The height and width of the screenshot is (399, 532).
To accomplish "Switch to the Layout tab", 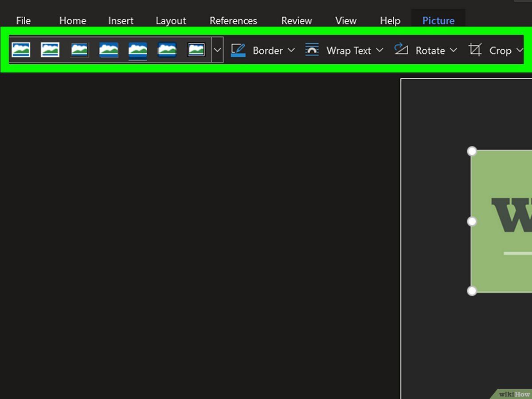I will coord(171,21).
